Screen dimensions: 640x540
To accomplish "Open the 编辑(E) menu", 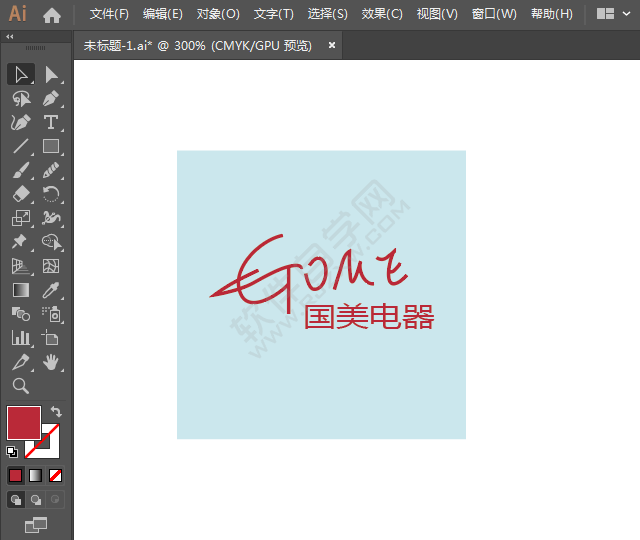I will (163, 14).
